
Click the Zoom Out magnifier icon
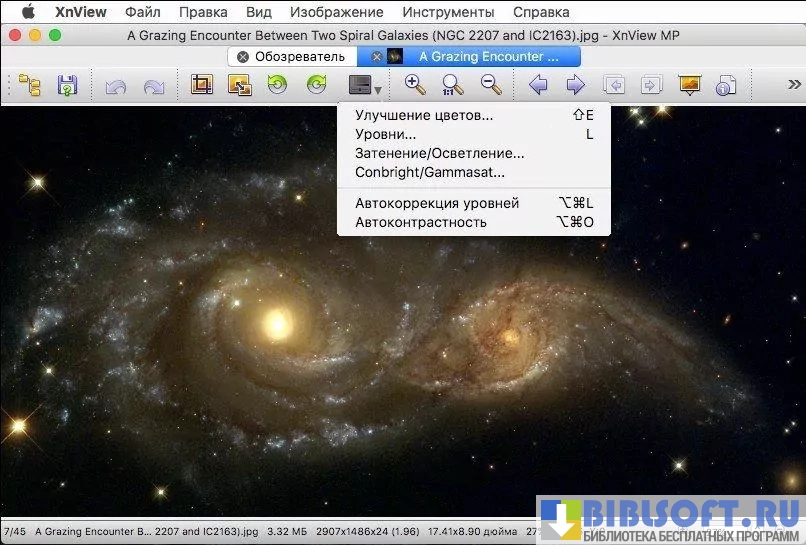[491, 86]
